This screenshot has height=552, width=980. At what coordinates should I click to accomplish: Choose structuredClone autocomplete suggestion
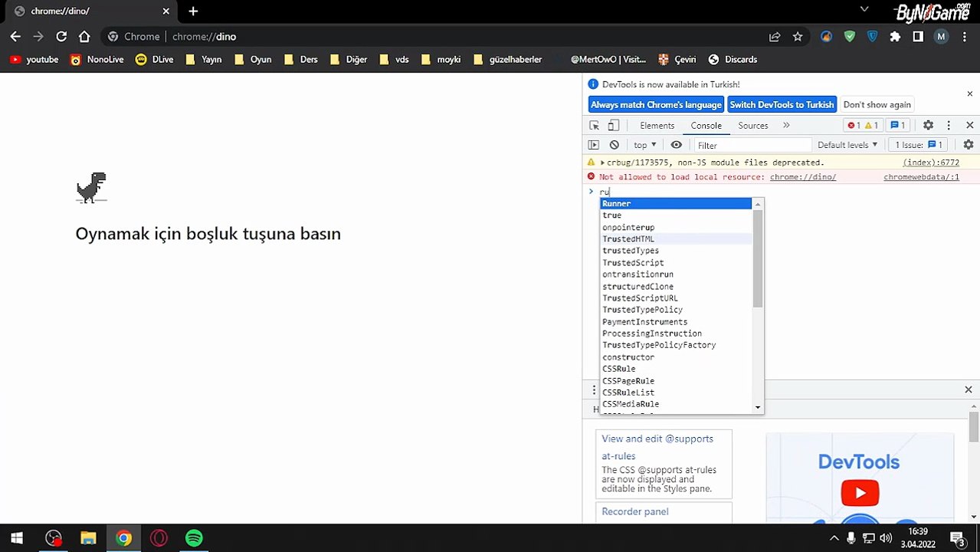pos(676,287)
